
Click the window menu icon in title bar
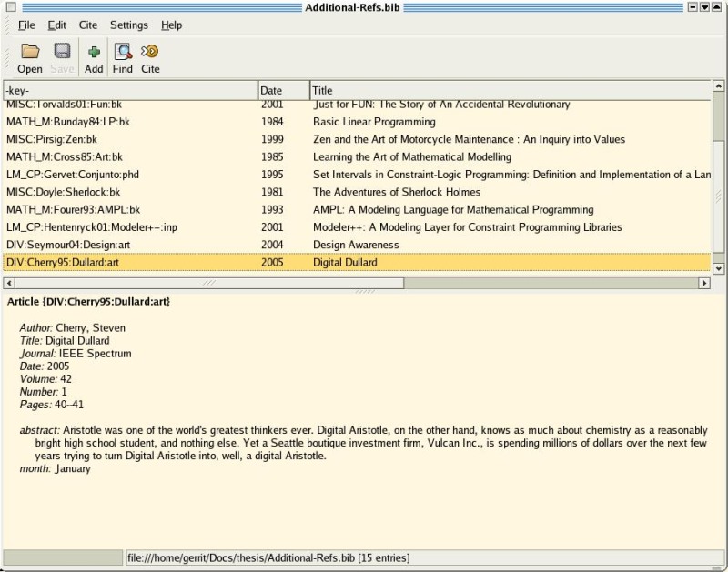pos(8,7)
